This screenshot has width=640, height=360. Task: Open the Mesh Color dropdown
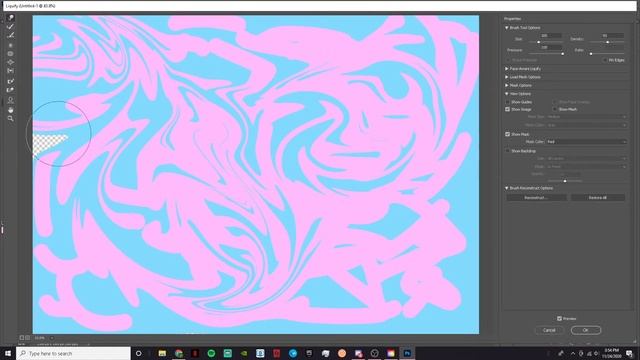click(586, 125)
